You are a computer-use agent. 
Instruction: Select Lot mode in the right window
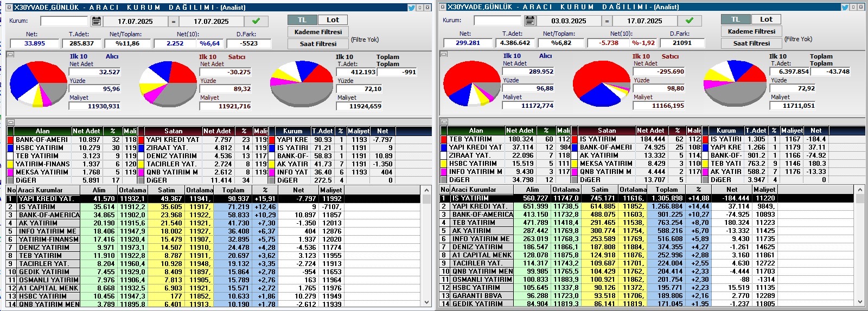(x=766, y=19)
